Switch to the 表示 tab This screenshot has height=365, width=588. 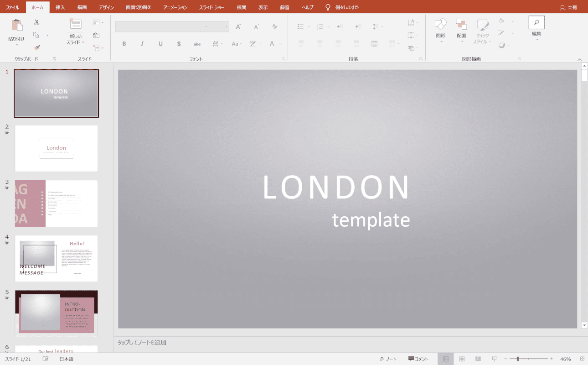263,7
